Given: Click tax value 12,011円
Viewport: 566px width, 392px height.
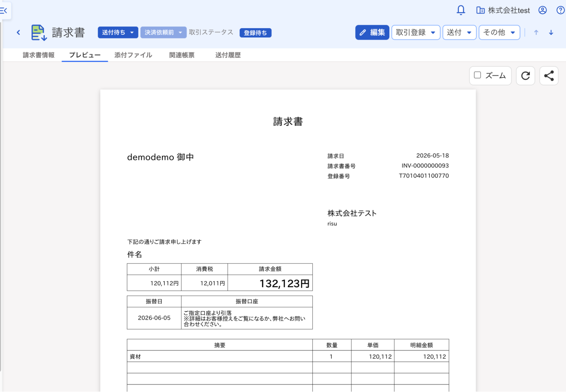Looking at the screenshot, I should tap(213, 283).
